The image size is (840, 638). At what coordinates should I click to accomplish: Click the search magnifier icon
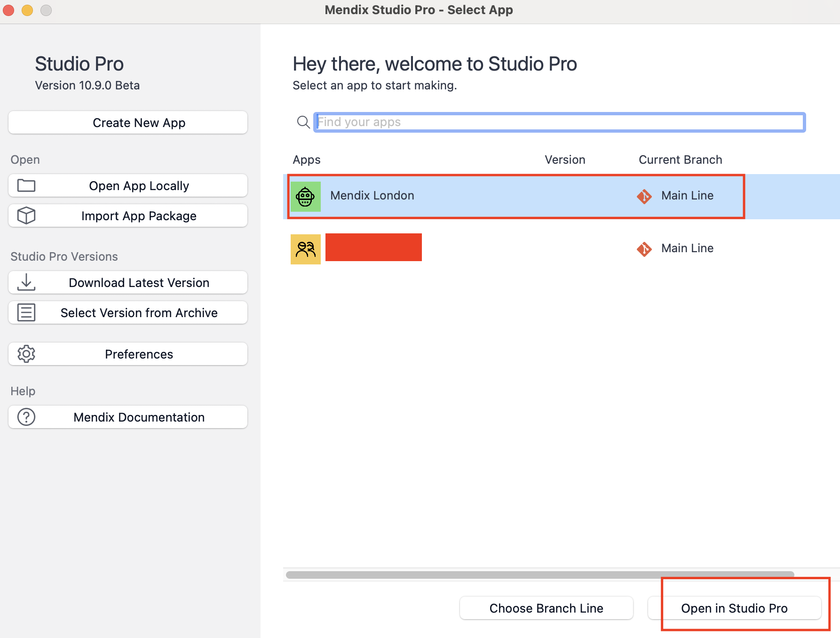(x=303, y=122)
